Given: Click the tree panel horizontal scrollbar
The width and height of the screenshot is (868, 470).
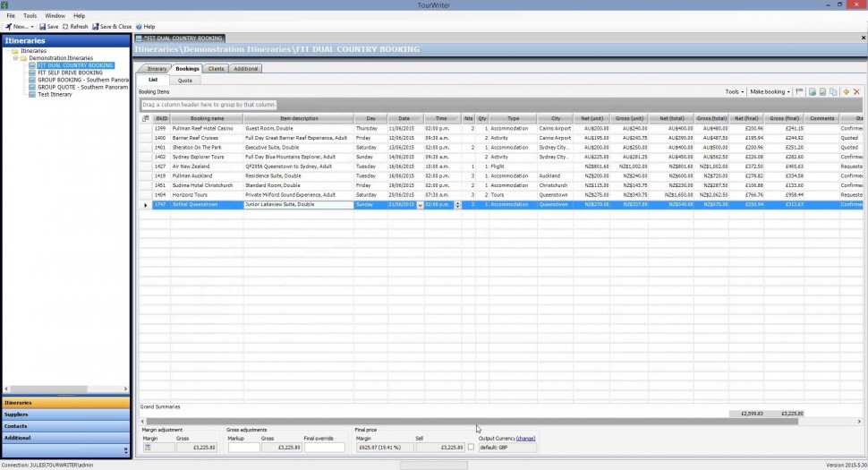Looking at the screenshot, I should (48, 389).
